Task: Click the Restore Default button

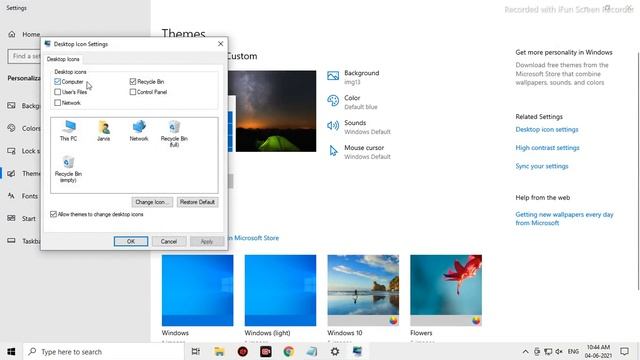Action: [198, 202]
